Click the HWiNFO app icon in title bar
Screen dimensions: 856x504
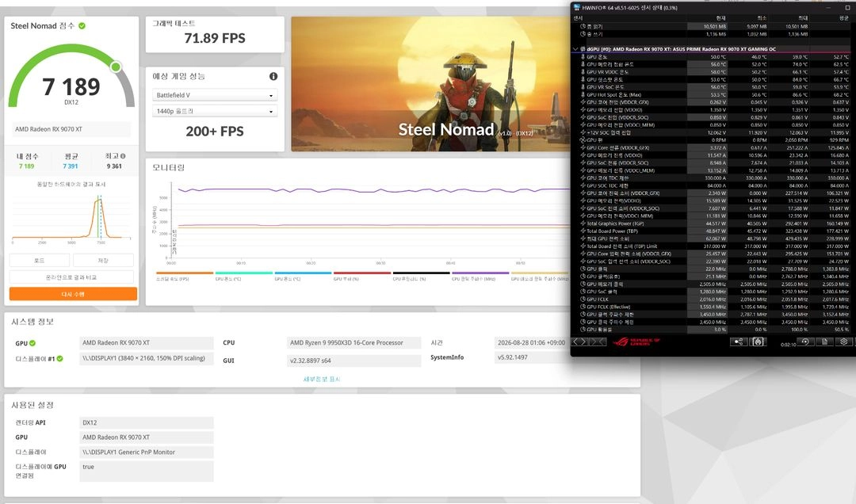pos(577,8)
